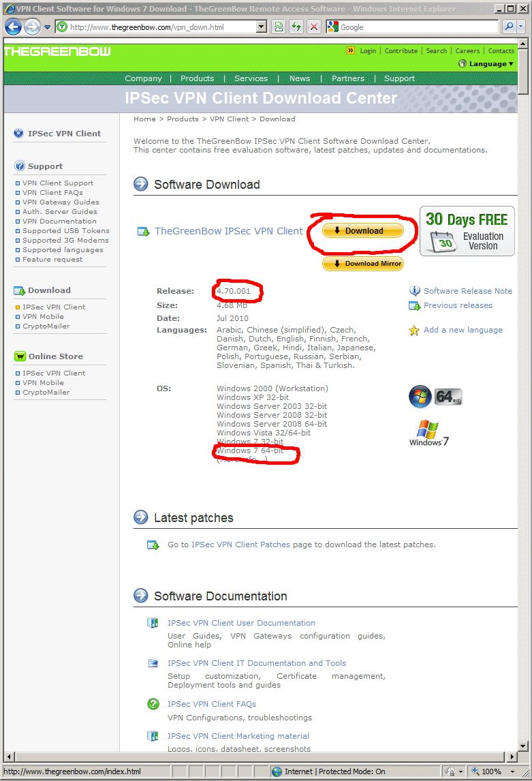This screenshot has width=532, height=781.
Task: Open the Services menu
Action: tap(251, 78)
